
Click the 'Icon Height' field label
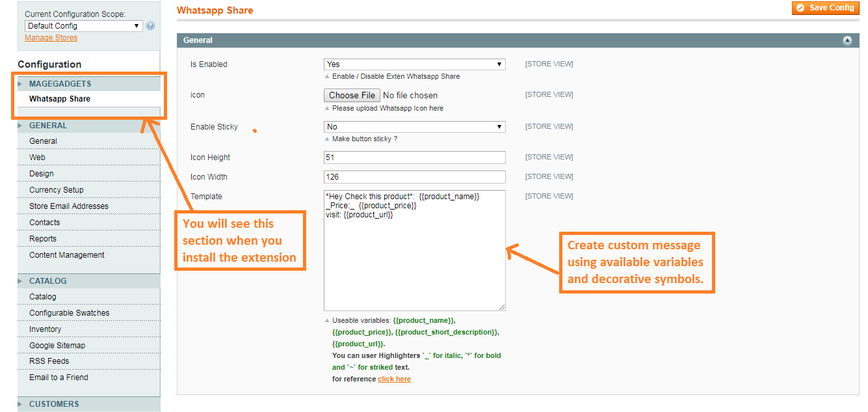point(210,158)
